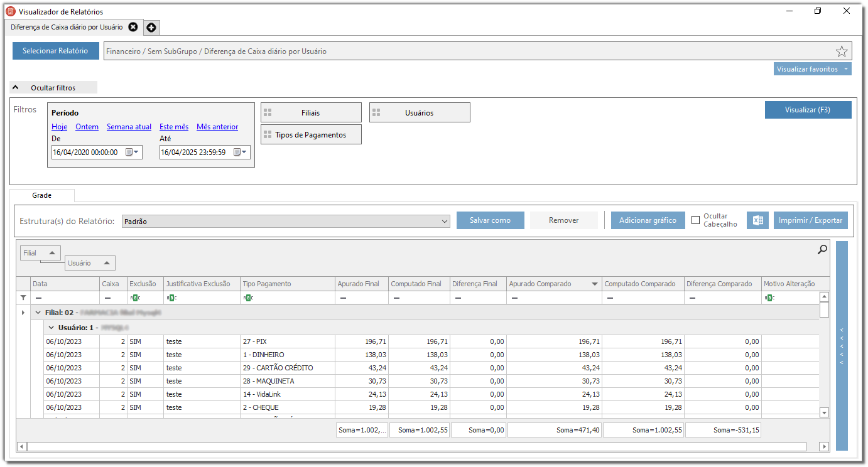Image resolution: width=868 pixels, height=467 pixels.
Task: Click Salvar como button
Action: click(x=490, y=220)
